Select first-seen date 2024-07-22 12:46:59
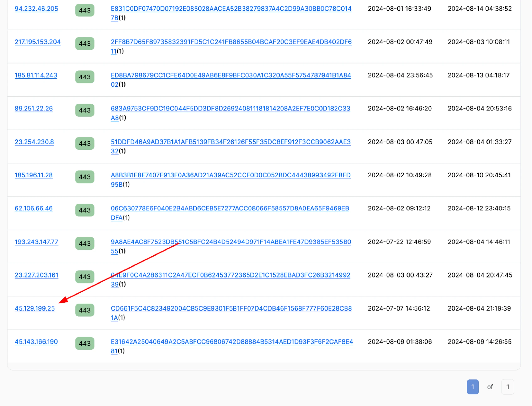 click(399, 242)
